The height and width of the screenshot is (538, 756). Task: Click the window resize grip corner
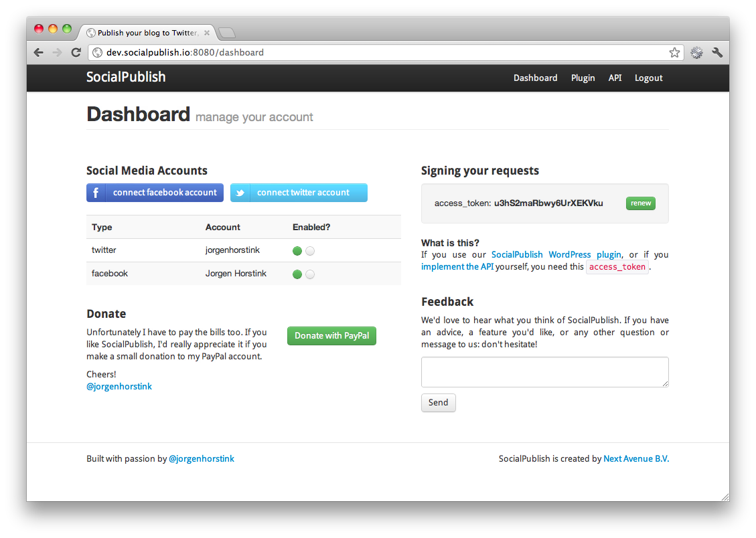tap(725, 497)
